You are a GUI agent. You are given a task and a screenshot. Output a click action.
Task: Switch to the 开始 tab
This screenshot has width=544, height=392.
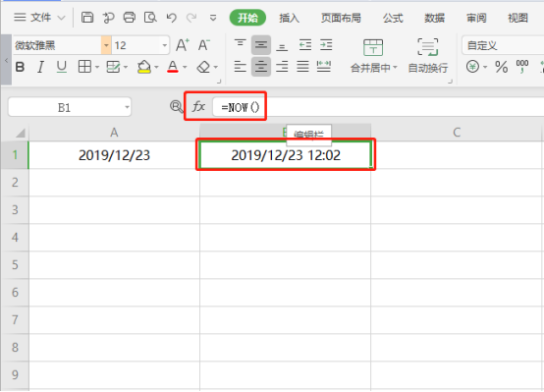[247, 18]
